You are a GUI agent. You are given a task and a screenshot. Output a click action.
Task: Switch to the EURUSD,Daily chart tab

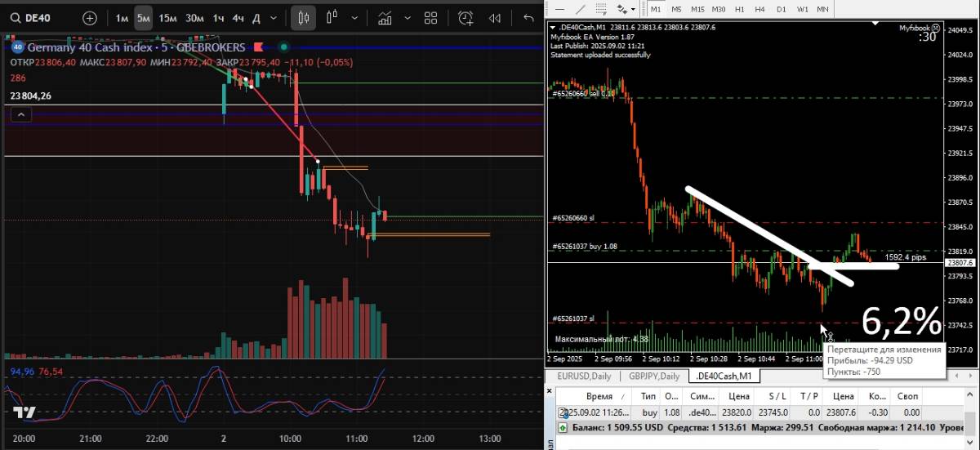point(583,376)
